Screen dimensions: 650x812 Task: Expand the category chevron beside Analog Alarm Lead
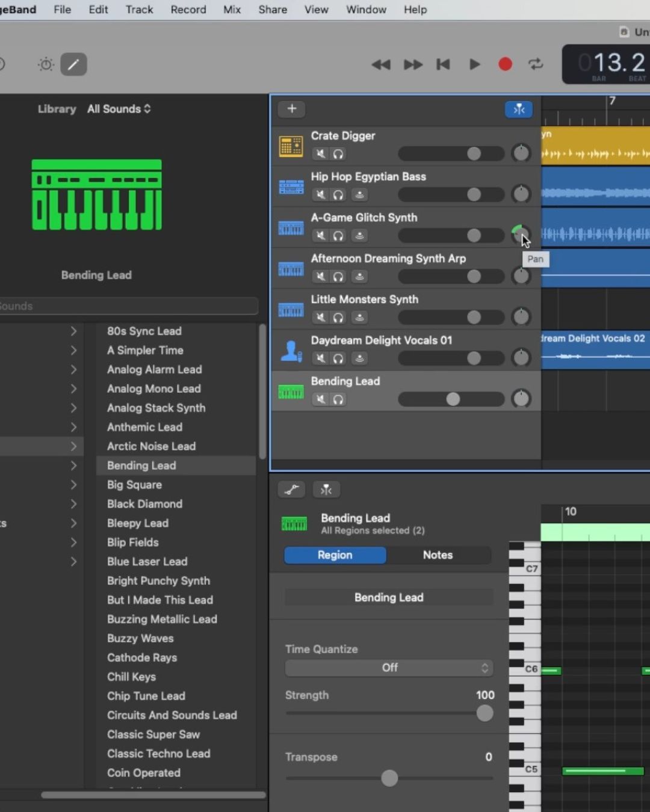(x=73, y=369)
